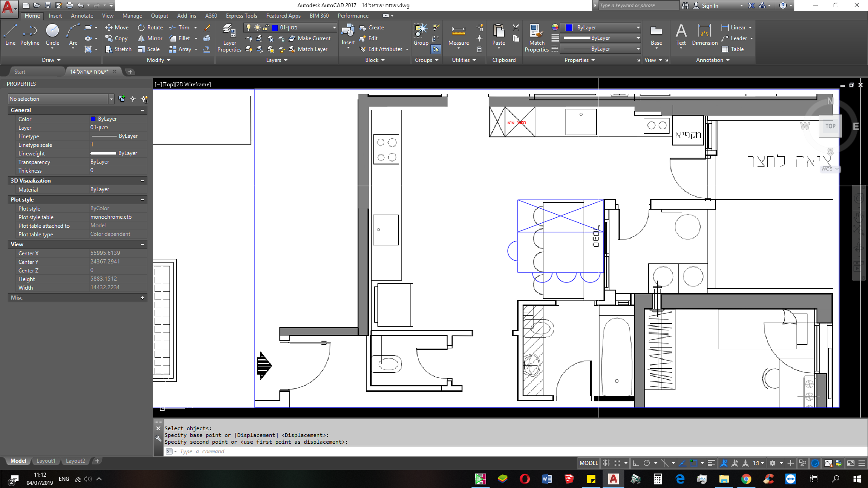Switch to the Annotate ribbon tab

82,15
